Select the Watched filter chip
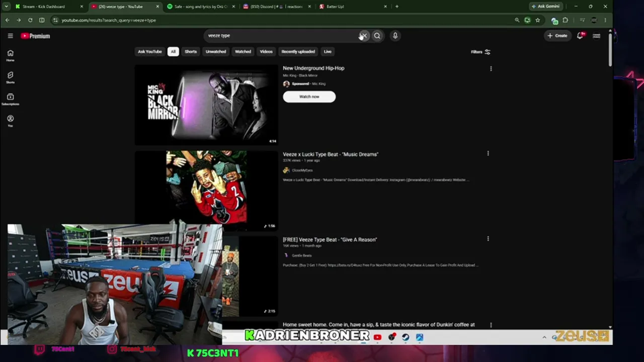The height and width of the screenshot is (362, 644). click(x=243, y=51)
